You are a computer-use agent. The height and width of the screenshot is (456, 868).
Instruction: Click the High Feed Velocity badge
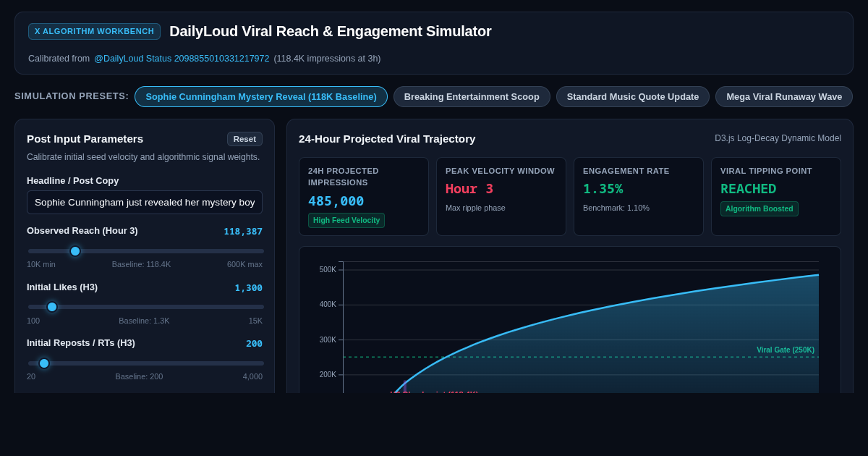[x=346, y=220]
